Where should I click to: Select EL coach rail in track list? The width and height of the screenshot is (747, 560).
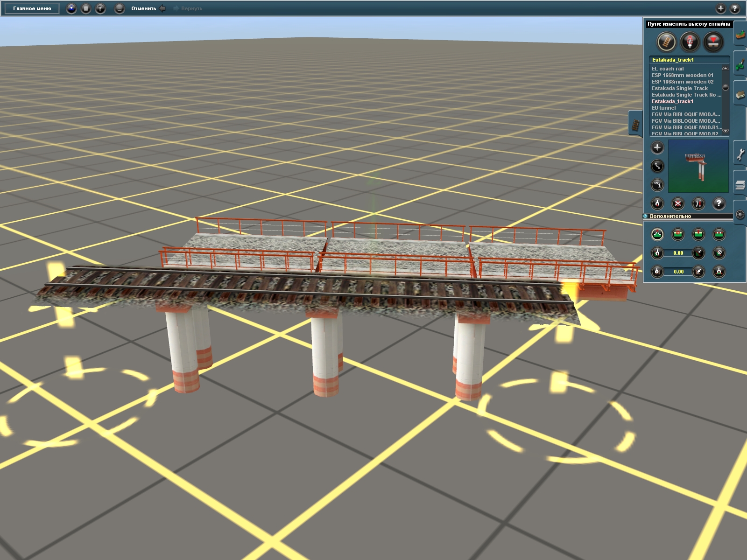click(x=668, y=69)
